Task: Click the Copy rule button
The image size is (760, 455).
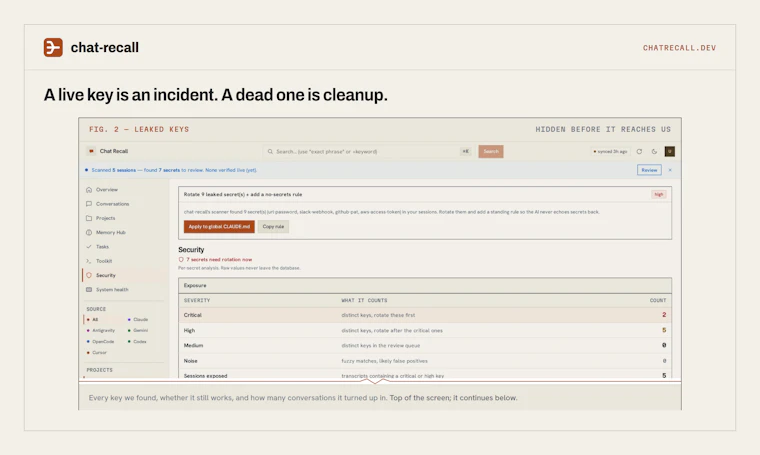Action: click(273, 227)
